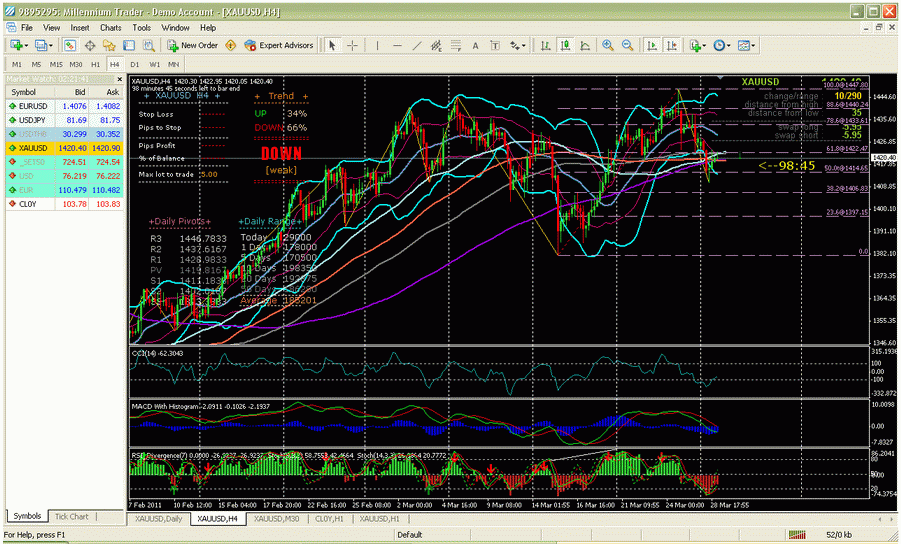This screenshot has height=544, width=901.
Task: Switch to the M15 timeframe
Action: tap(56, 64)
